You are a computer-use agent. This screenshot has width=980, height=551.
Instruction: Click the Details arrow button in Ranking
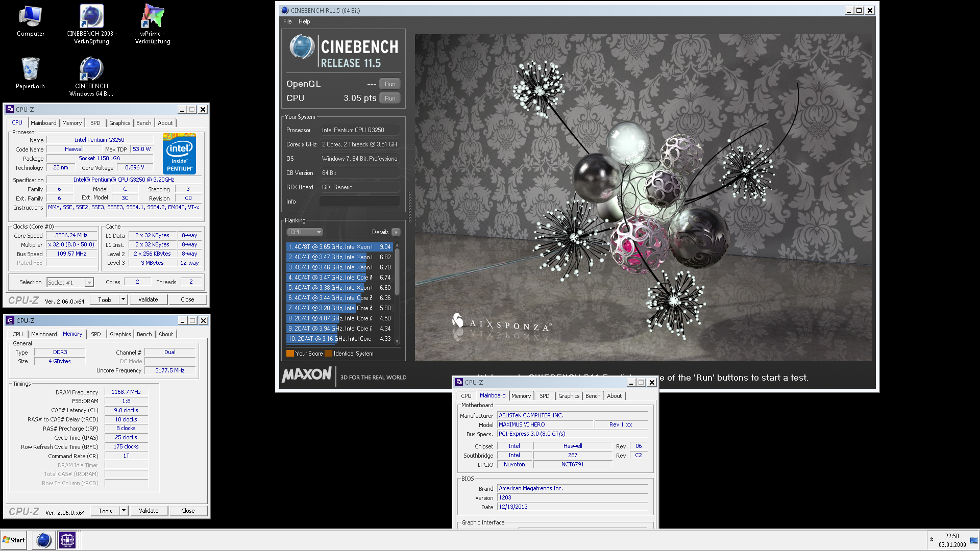click(396, 232)
